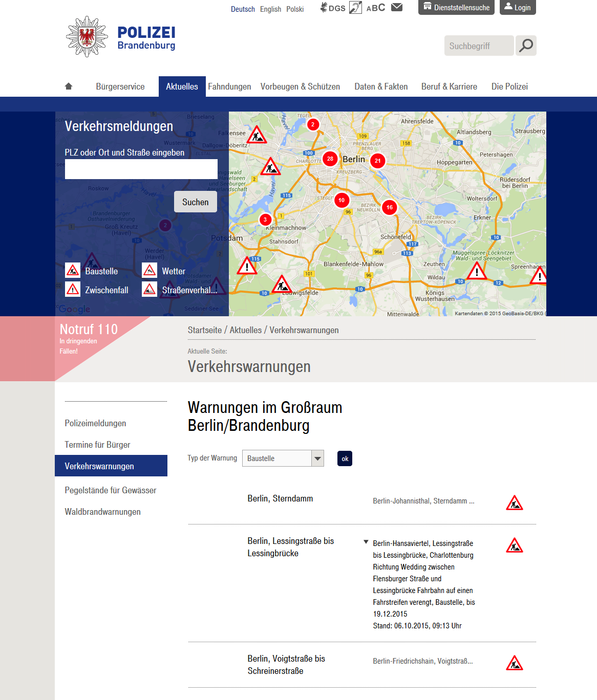Click the Dienststellensuche button
This screenshot has width=597, height=700.
(456, 7)
